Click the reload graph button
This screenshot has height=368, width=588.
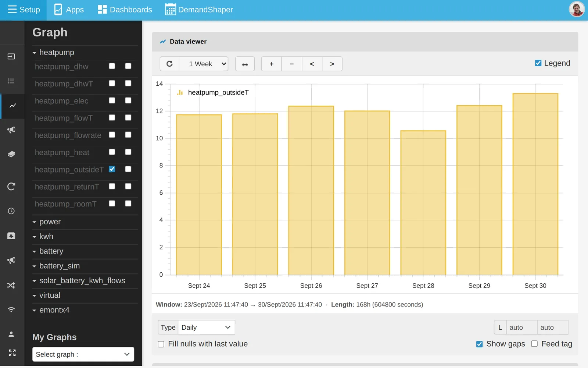169,64
